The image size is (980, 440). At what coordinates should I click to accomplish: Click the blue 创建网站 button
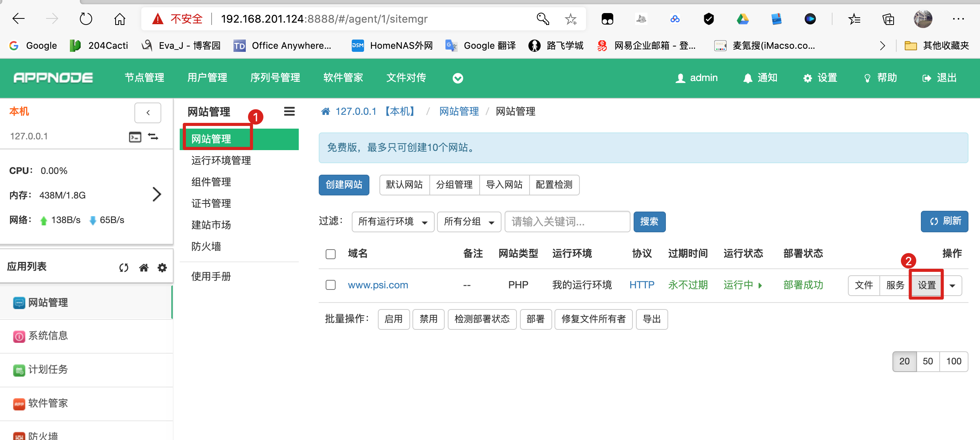344,185
